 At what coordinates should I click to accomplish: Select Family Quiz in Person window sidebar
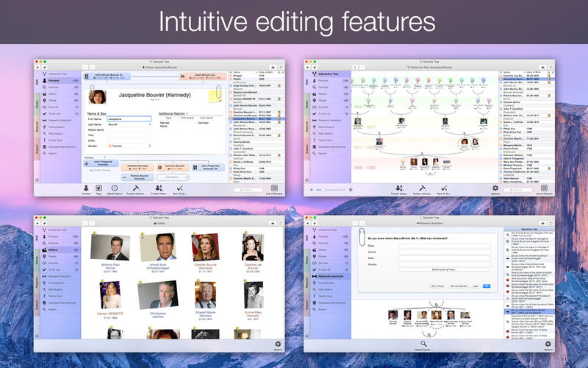coord(60,140)
